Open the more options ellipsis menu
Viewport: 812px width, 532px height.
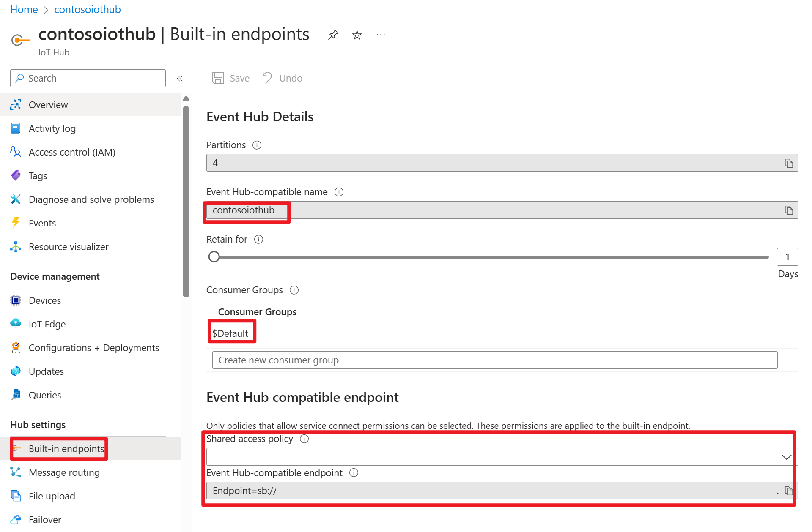[381, 35]
